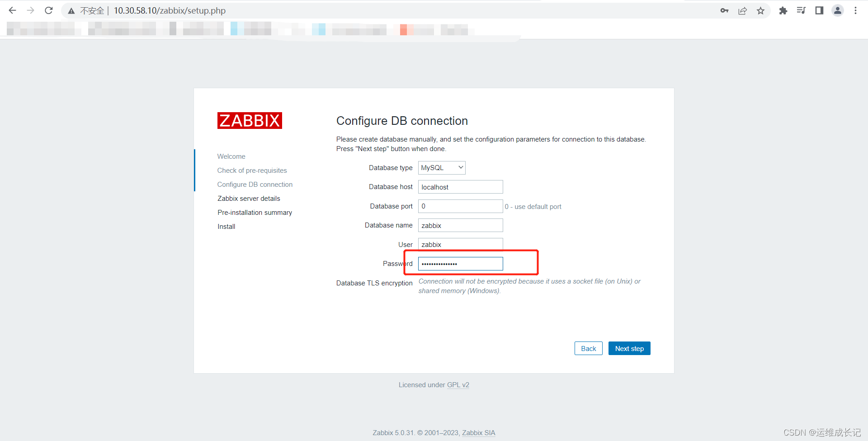Click the Configure DB connection heading
This screenshot has width=868, height=441.
point(402,121)
